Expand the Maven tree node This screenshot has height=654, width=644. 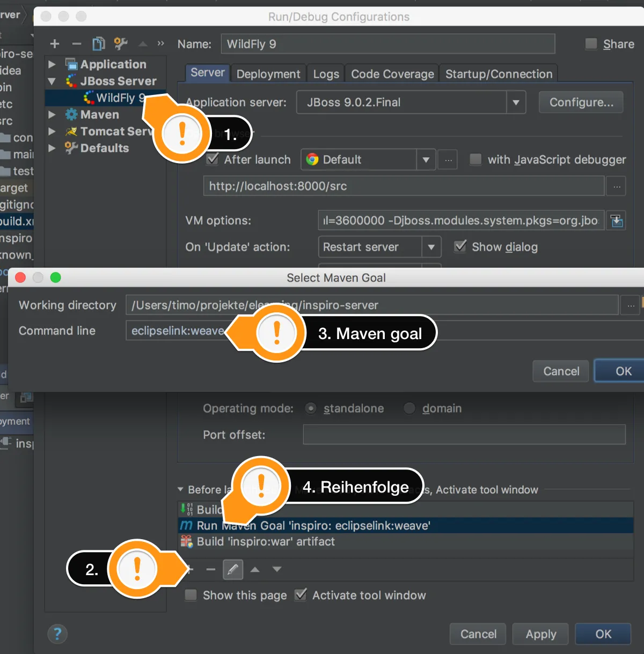coord(52,115)
